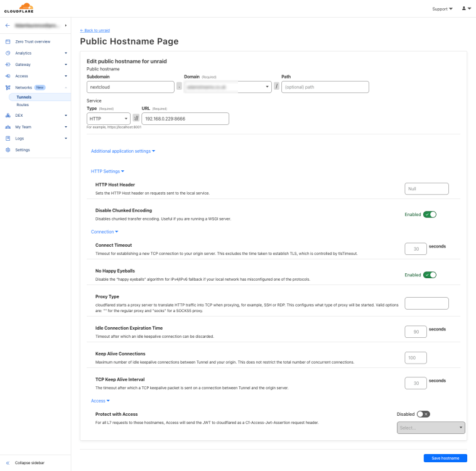Click the service URL input field
The height and width of the screenshot is (471, 476).
click(x=185, y=119)
